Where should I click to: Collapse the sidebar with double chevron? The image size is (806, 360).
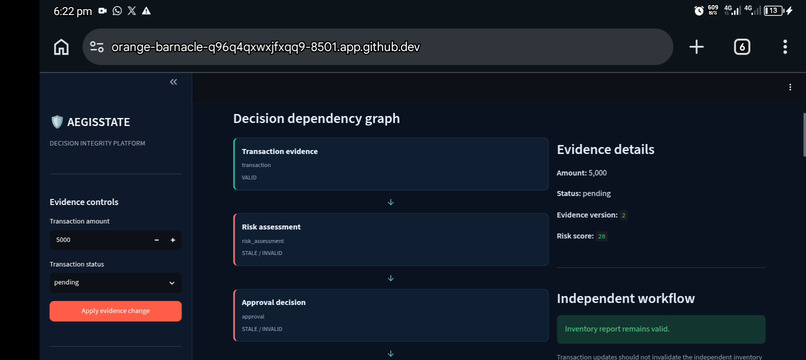(x=173, y=82)
